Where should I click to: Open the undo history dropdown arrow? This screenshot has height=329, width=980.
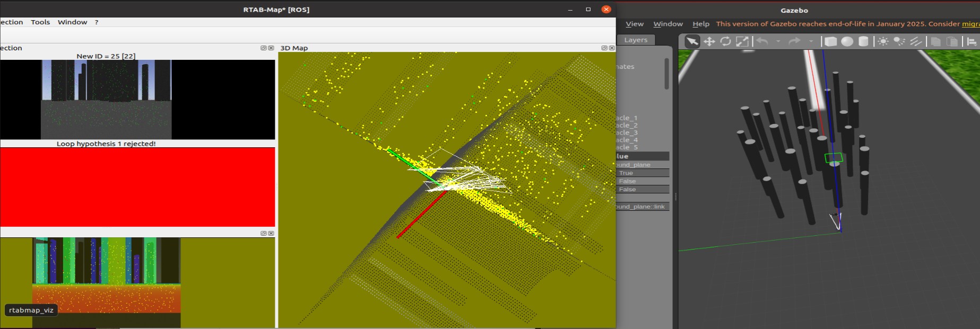(x=778, y=41)
